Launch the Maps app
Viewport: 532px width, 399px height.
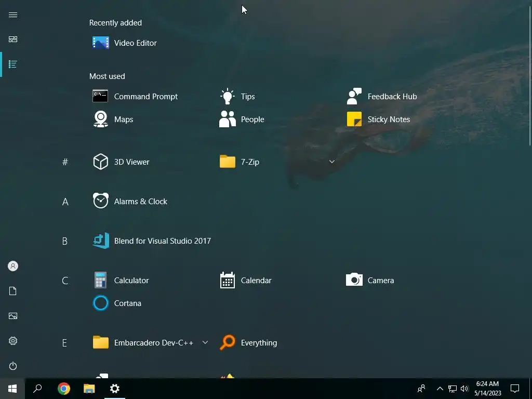tap(113, 119)
